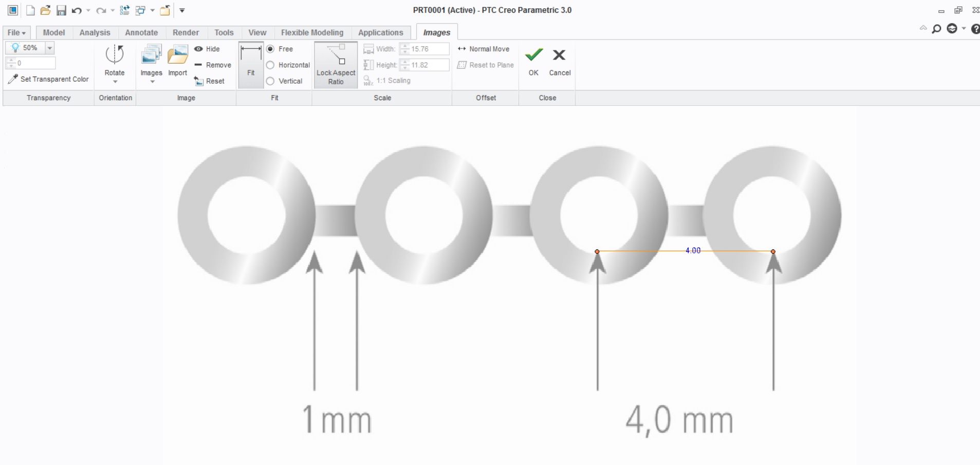The image size is (980, 465).
Task: Click the Height value field
Action: pos(429,65)
